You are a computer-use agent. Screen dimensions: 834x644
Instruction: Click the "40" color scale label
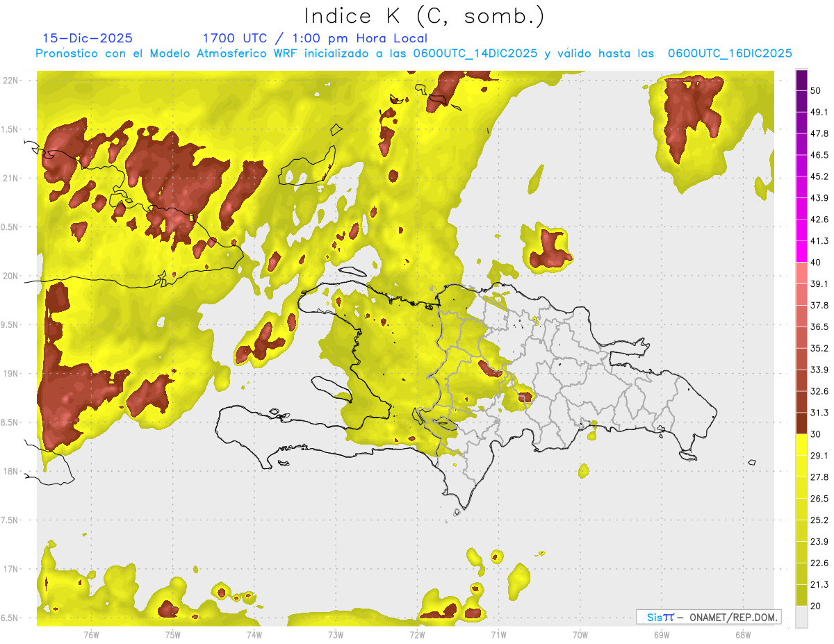click(816, 263)
